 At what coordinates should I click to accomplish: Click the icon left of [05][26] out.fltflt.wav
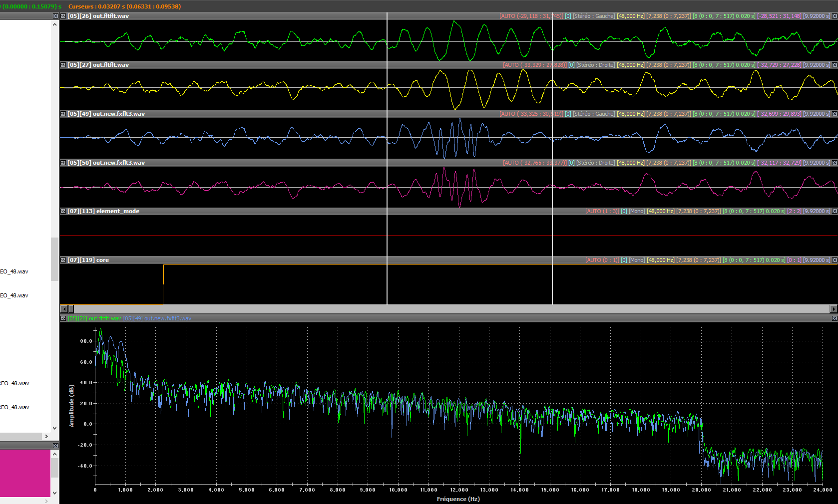click(x=63, y=16)
